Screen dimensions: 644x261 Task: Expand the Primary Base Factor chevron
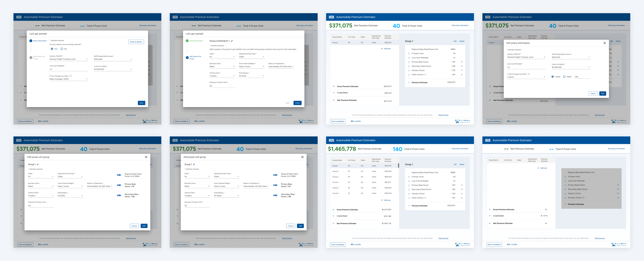(x=462, y=62)
